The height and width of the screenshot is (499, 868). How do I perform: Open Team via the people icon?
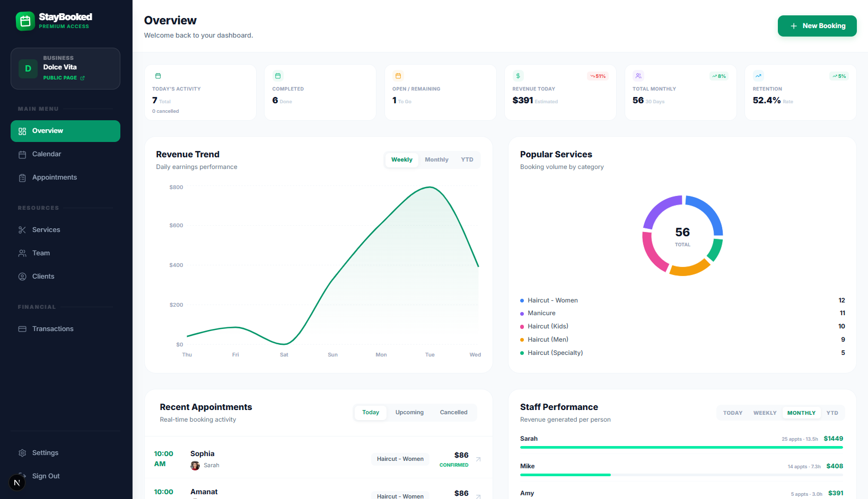[x=22, y=253]
